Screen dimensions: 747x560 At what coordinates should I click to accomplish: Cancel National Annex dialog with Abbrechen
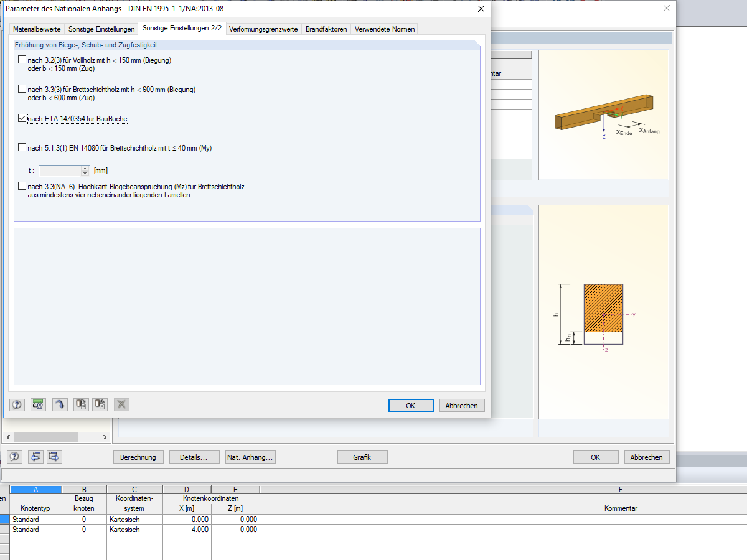462,405
